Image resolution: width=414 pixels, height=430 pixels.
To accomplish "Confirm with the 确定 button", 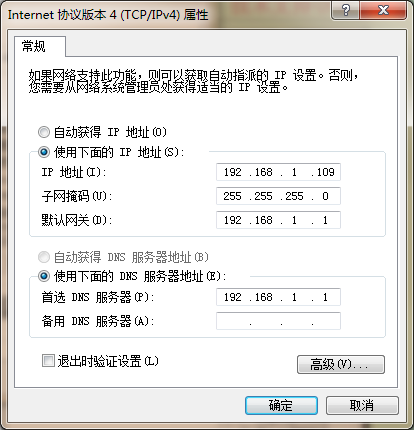I will (x=281, y=405).
